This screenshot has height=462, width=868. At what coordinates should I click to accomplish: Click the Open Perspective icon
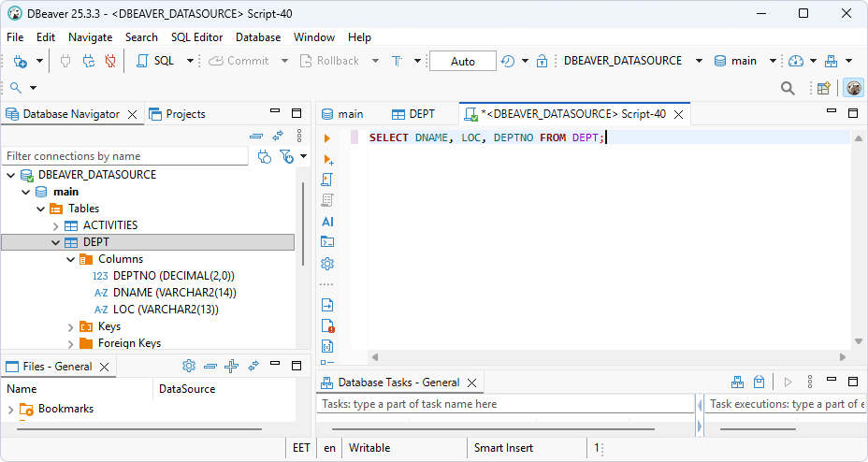824,88
